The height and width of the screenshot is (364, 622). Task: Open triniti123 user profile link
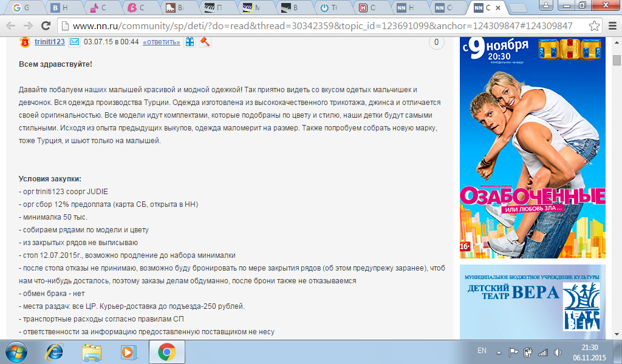click(50, 42)
